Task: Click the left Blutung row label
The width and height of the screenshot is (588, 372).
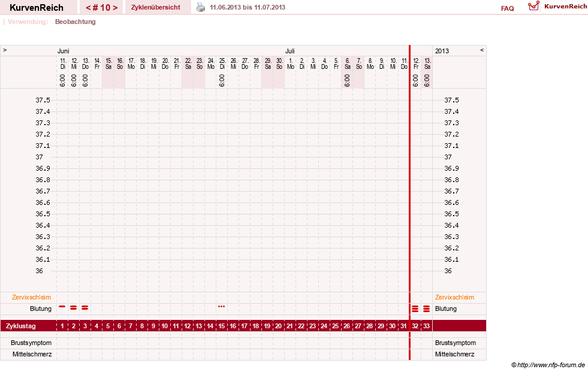Action: tap(41, 309)
